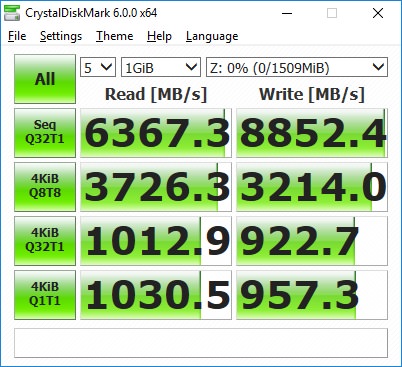Run all benchmarks with the All button
402x367 pixels.
point(45,79)
